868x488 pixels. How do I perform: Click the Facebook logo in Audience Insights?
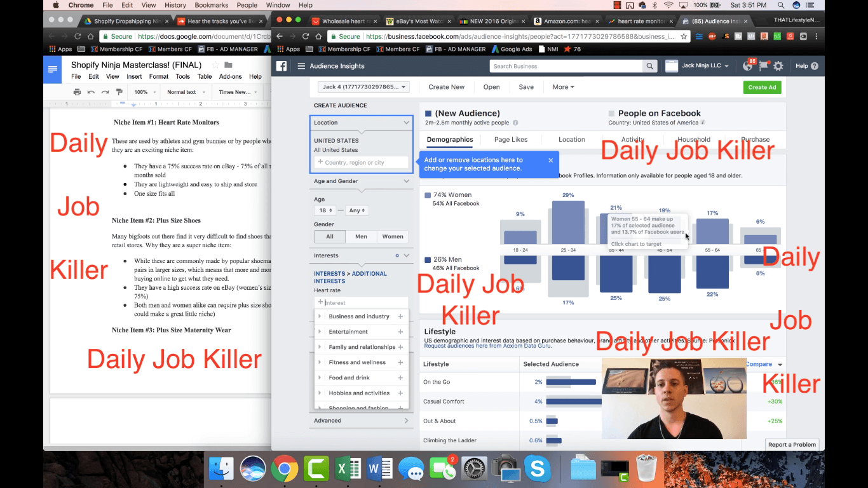coord(281,66)
